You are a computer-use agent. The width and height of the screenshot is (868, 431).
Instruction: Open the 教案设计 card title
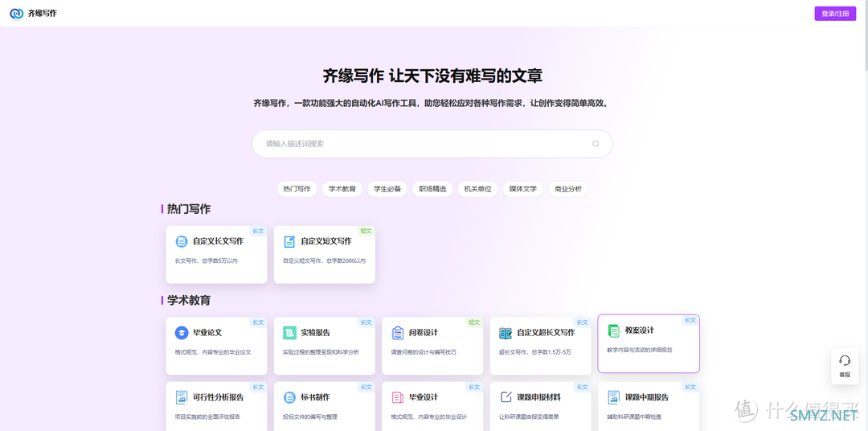click(640, 330)
